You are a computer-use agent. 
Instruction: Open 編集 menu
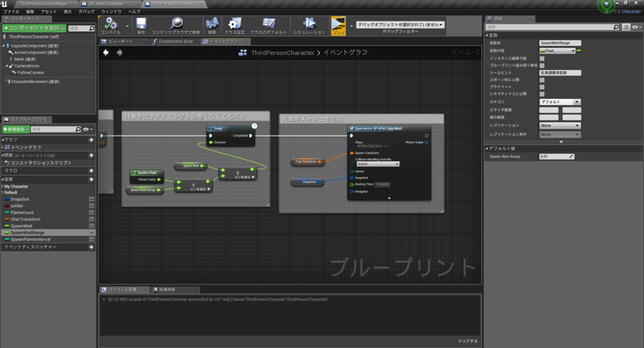click(x=30, y=11)
